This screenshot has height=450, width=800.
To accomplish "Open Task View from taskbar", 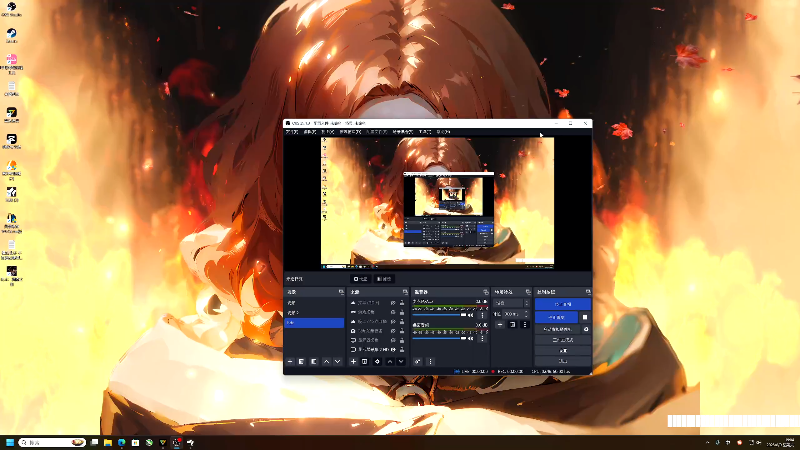I will [94, 442].
